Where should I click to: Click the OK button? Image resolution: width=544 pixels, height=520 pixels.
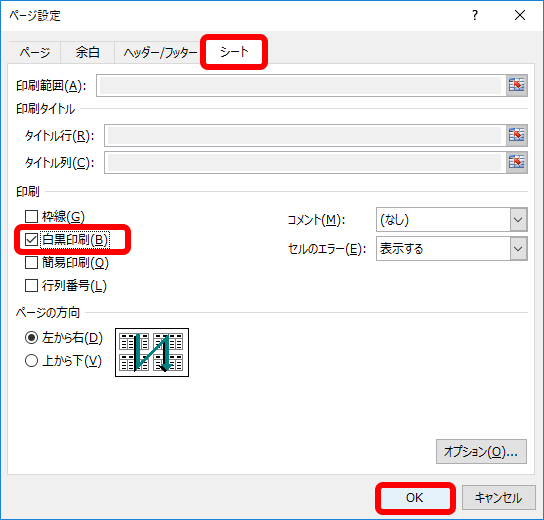415,498
